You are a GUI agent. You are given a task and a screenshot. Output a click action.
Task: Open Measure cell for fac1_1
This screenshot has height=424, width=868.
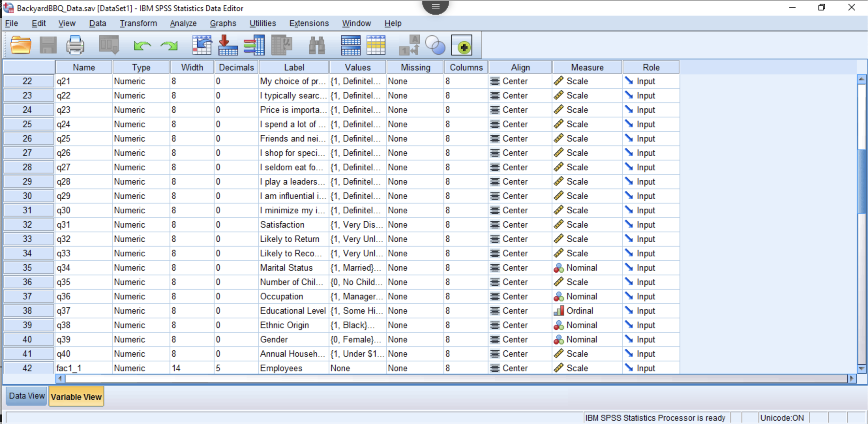tap(587, 368)
